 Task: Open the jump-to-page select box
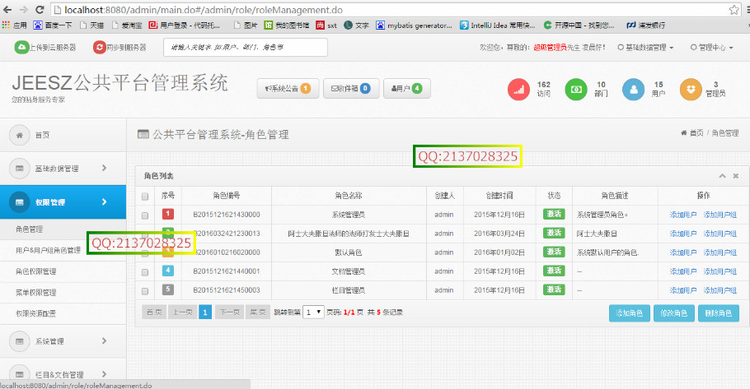[313, 312]
